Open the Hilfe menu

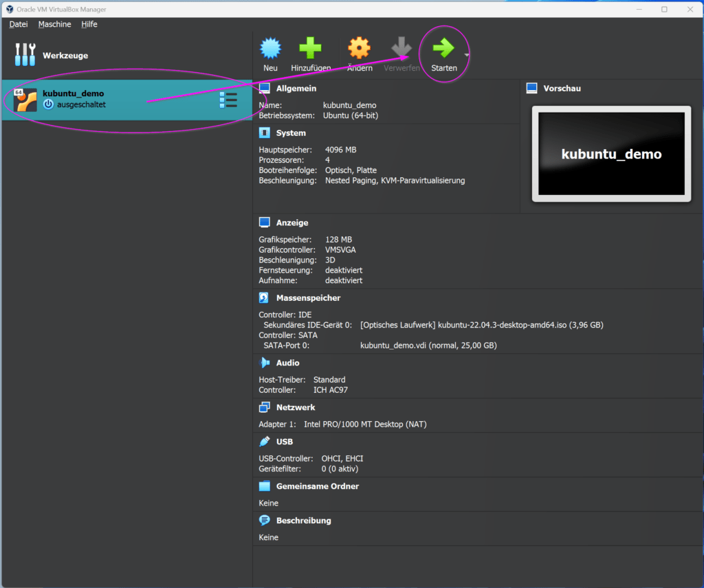pyautogui.click(x=89, y=24)
